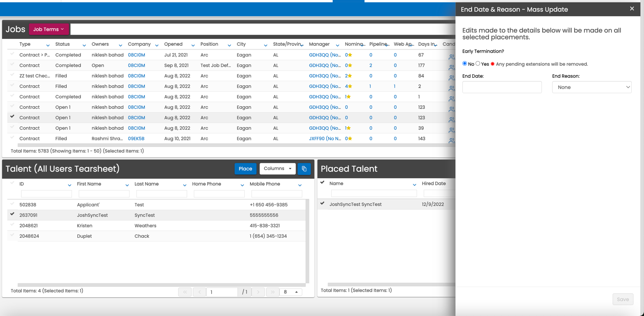Image resolution: width=644 pixels, height=316 pixels.
Task: Open the Job Terms dropdown
Action: point(49,29)
